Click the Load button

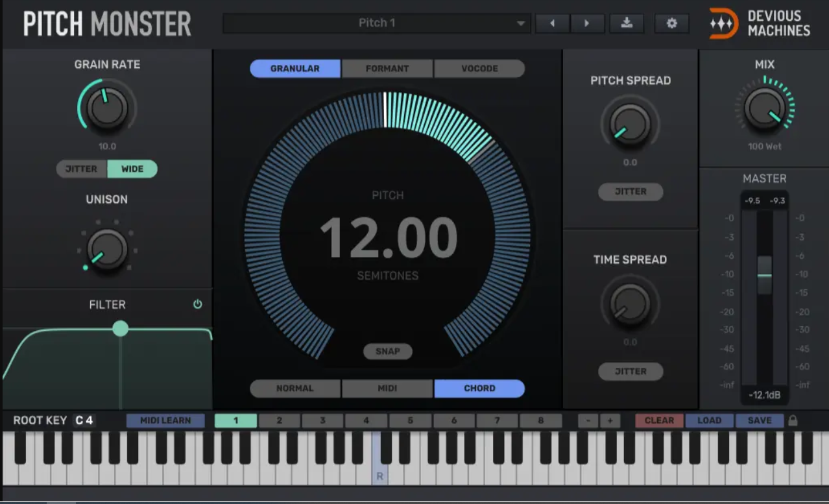click(709, 420)
